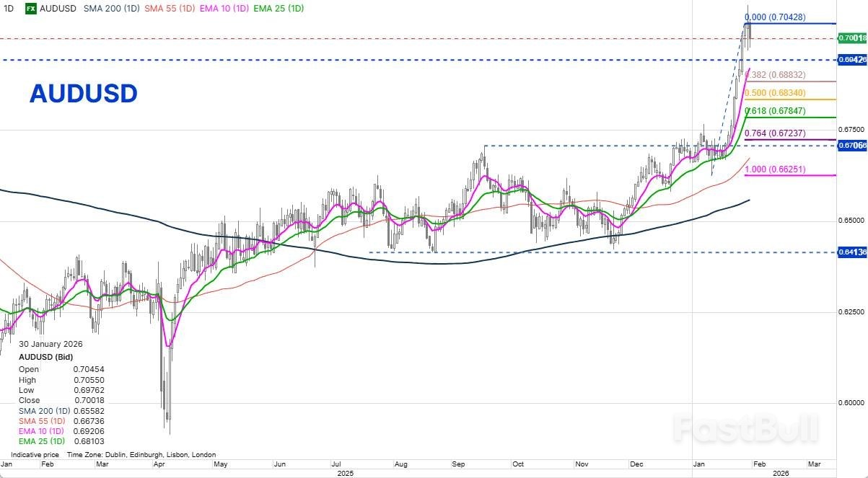
Task: Open the EMA 25 (1D) indicator settings
Action: 278,9
